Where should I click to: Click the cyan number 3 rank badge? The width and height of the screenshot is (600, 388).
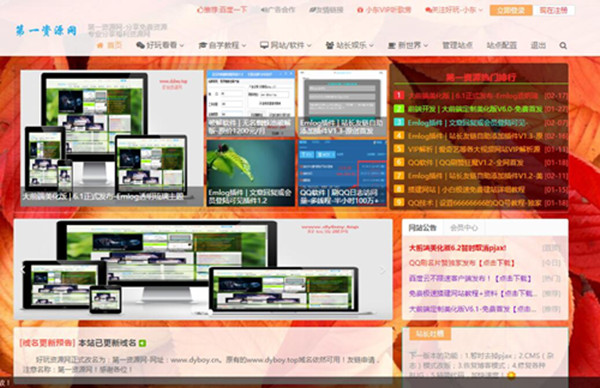[399, 122]
